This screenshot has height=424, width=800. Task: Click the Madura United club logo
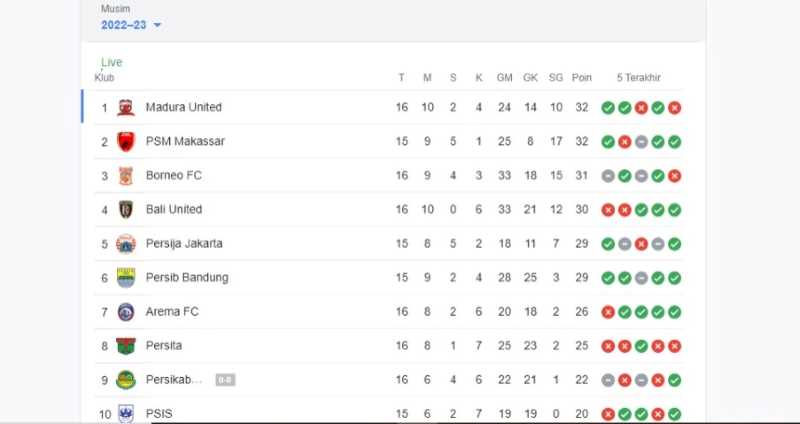[x=125, y=107]
